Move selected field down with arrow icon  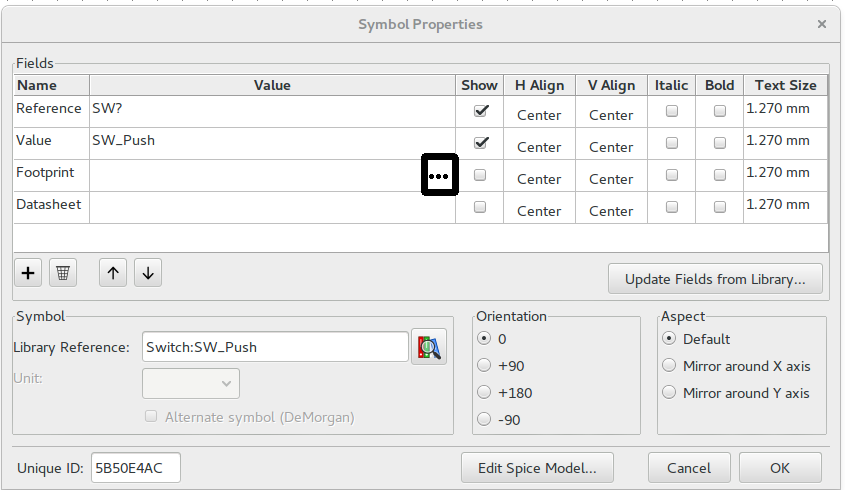[148, 273]
